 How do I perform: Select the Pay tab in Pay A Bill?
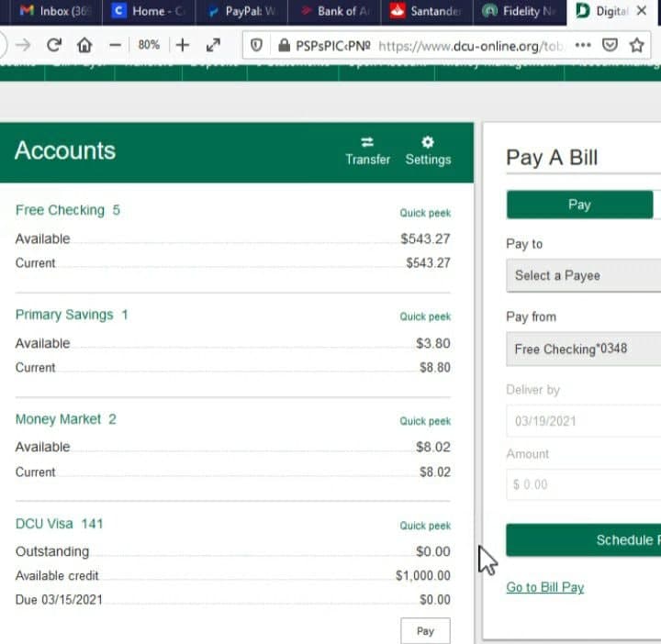579,205
